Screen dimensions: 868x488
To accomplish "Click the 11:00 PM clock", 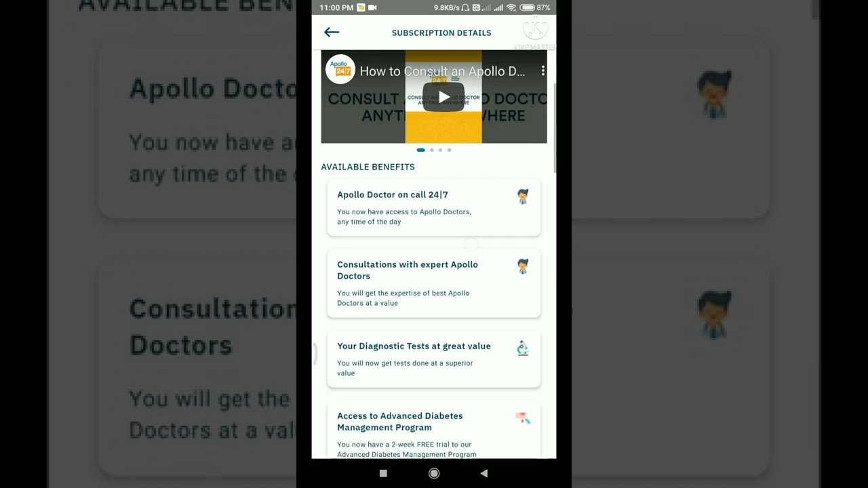I will [x=336, y=7].
